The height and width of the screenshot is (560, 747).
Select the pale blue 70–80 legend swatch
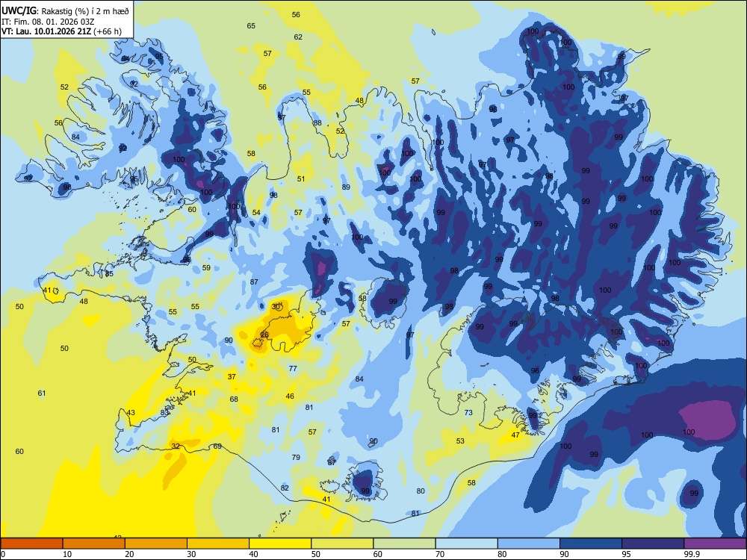click(466, 544)
